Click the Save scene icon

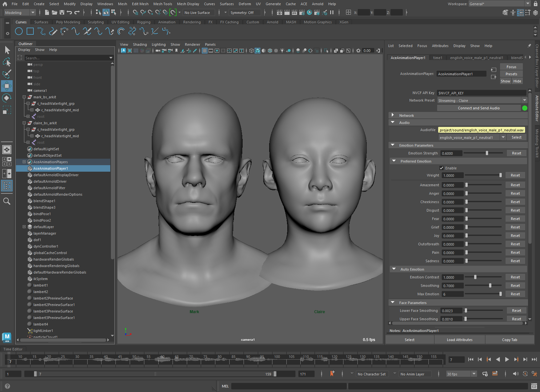point(62,13)
